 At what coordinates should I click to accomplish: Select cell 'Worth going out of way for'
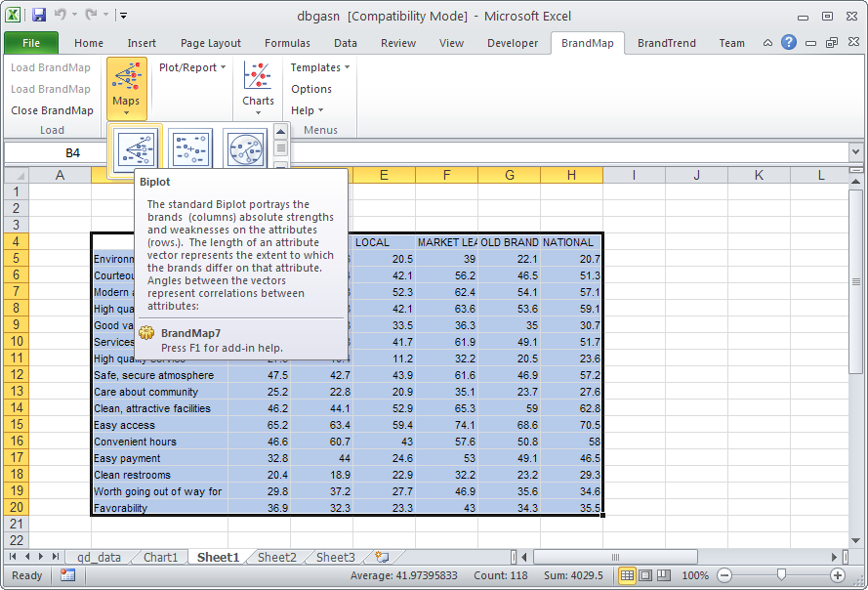(x=160, y=491)
